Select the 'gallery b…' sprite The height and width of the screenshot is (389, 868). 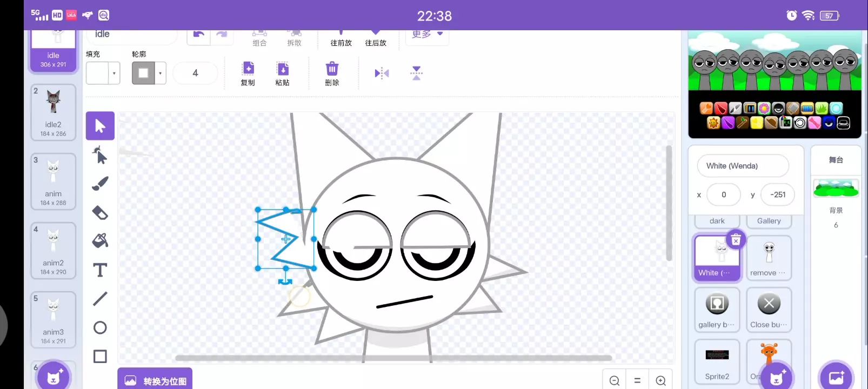717,310
